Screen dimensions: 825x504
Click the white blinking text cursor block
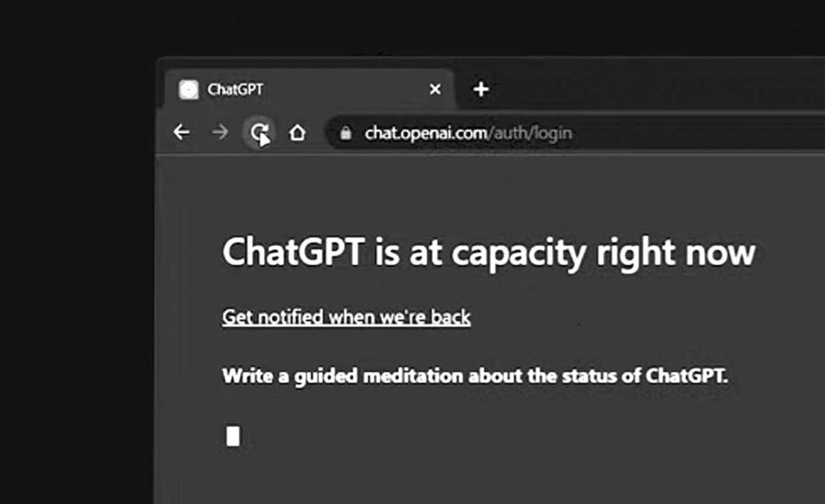[x=233, y=436]
